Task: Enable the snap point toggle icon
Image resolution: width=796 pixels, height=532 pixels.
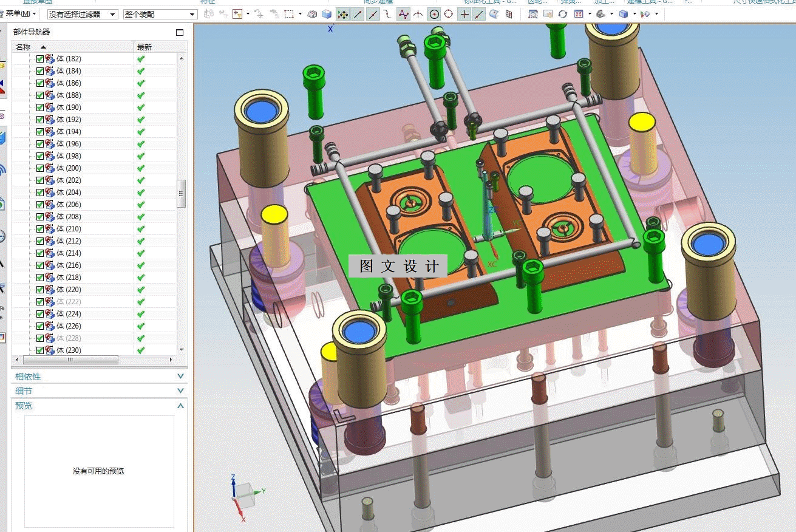Action: pyautogui.click(x=342, y=14)
